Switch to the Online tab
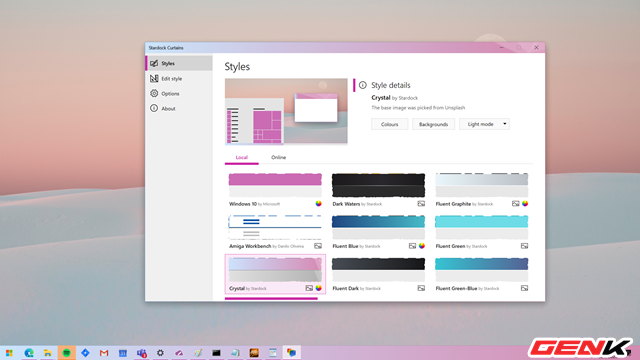The height and width of the screenshot is (360, 640). (x=278, y=158)
